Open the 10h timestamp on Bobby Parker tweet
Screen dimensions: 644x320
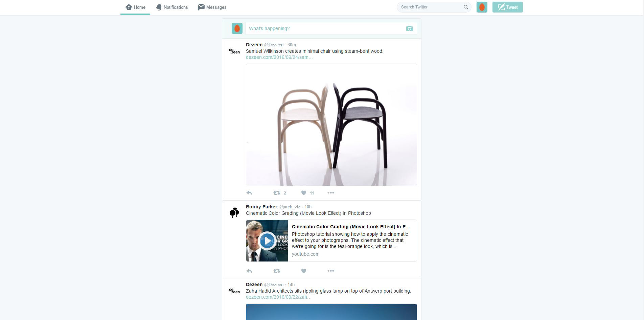tap(308, 207)
